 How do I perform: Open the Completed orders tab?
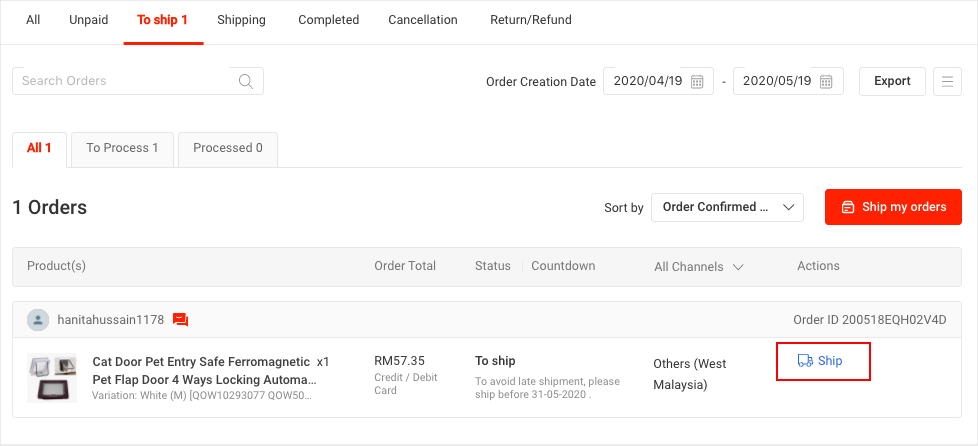[329, 20]
